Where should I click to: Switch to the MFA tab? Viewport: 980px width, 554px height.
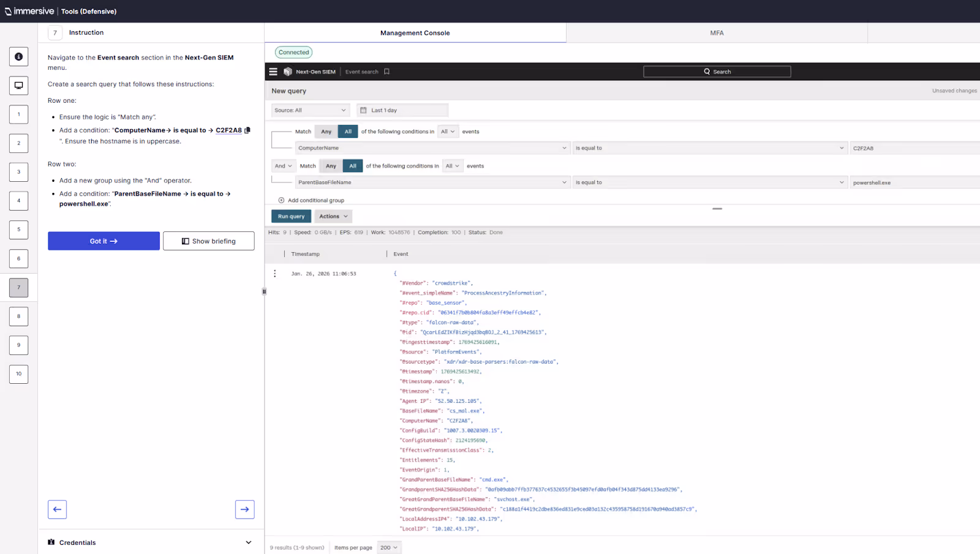pyautogui.click(x=717, y=33)
